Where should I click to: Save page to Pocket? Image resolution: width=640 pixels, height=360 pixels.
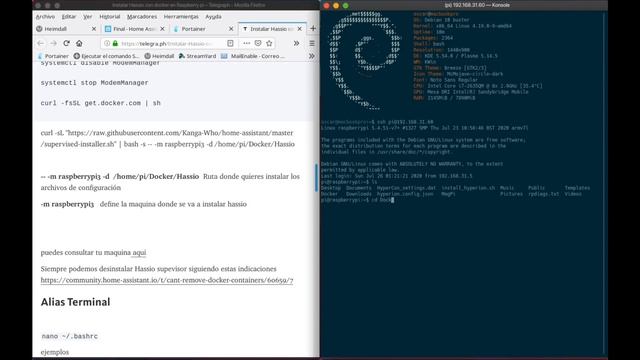(258, 43)
